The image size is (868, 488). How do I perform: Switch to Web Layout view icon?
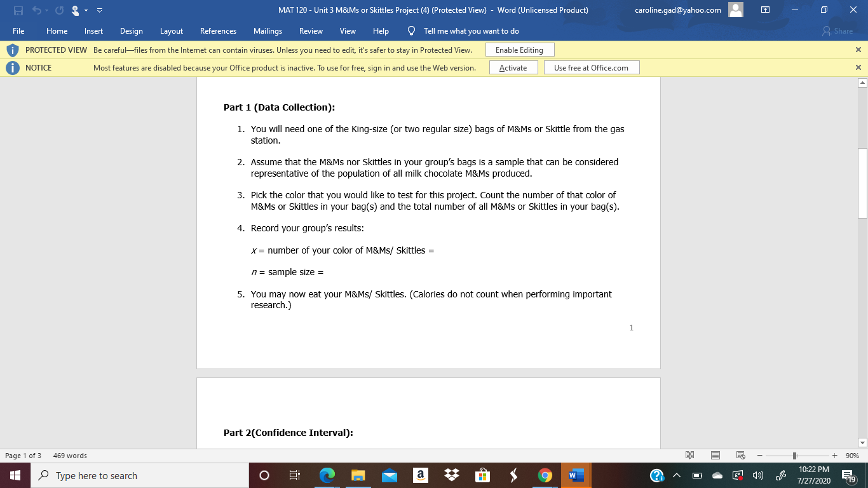(x=740, y=456)
